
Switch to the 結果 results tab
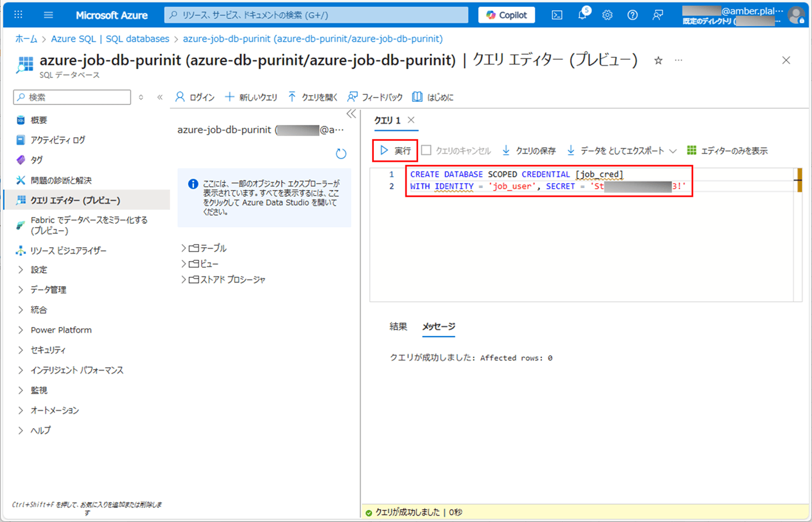(x=398, y=326)
